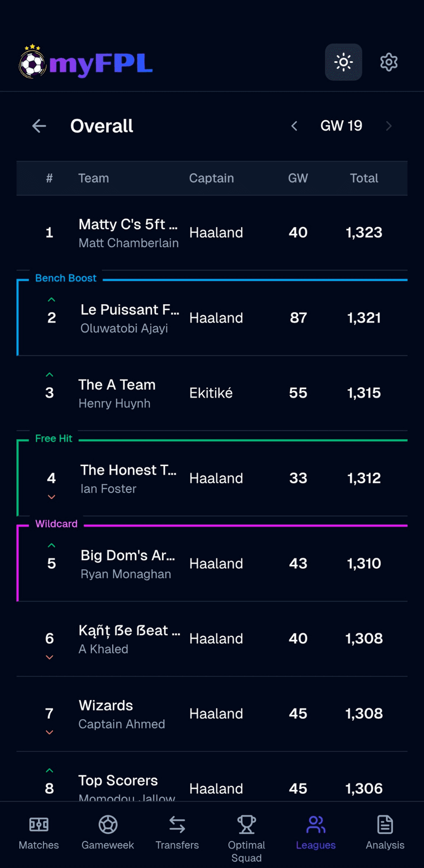Viewport: 424px width, 868px height.
Task: Click rank 5's green rise indicator
Action: [51, 545]
